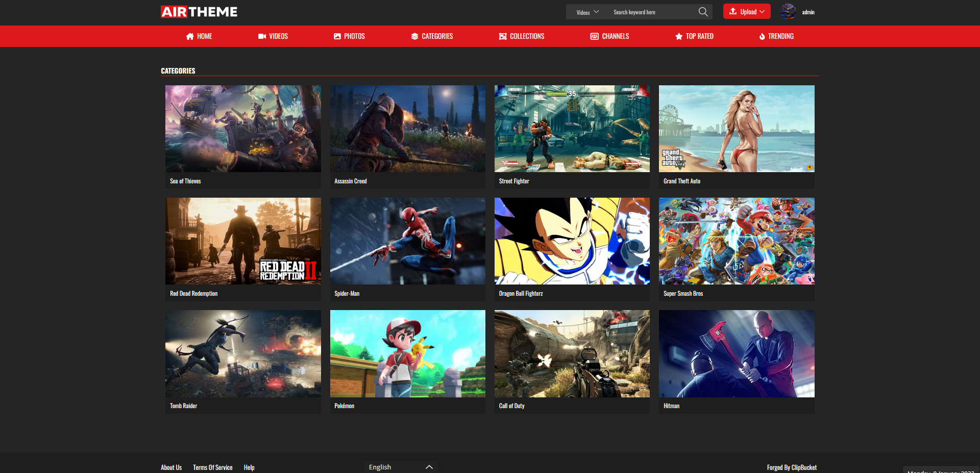Click the video camera icon
Screen dimensions: 980x473
point(262,36)
